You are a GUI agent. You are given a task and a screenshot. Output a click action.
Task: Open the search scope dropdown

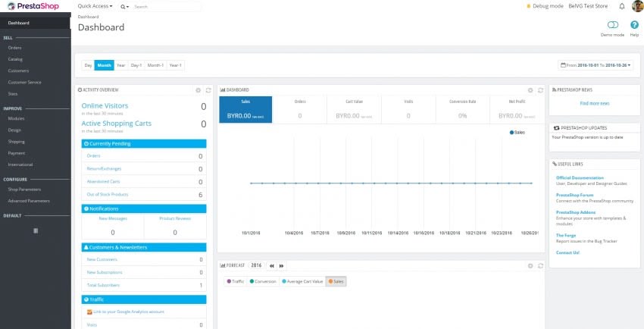pyautogui.click(x=124, y=7)
